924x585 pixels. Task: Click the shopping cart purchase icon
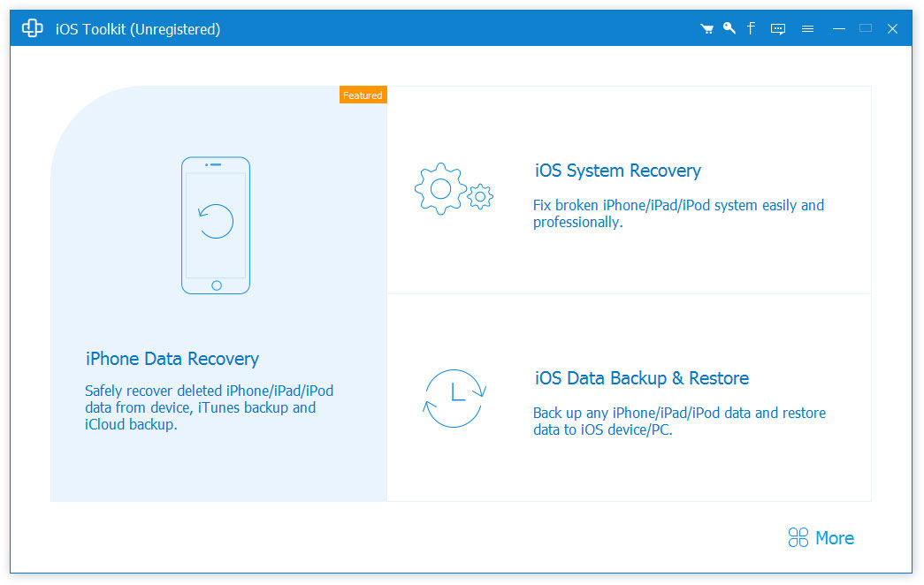pos(706,29)
